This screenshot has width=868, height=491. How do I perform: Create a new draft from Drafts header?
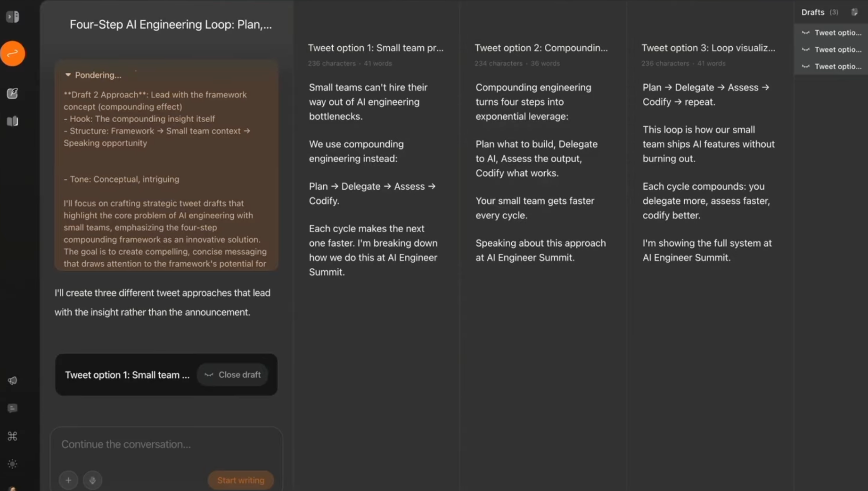(x=854, y=12)
